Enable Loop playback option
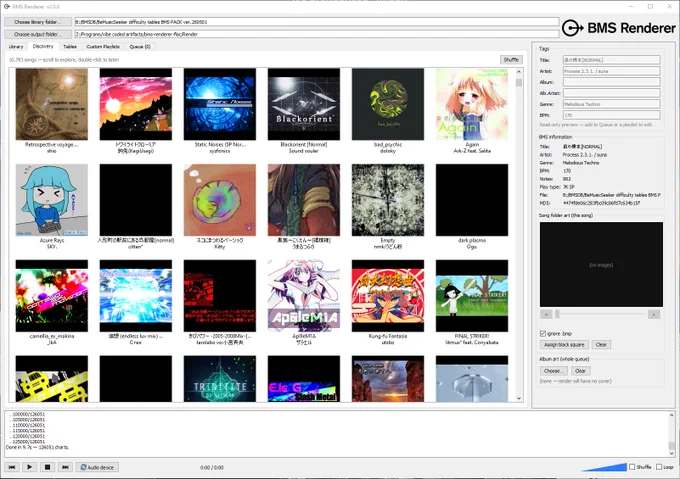The height and width of the screenshot is (479, 680). pos(659,467)
